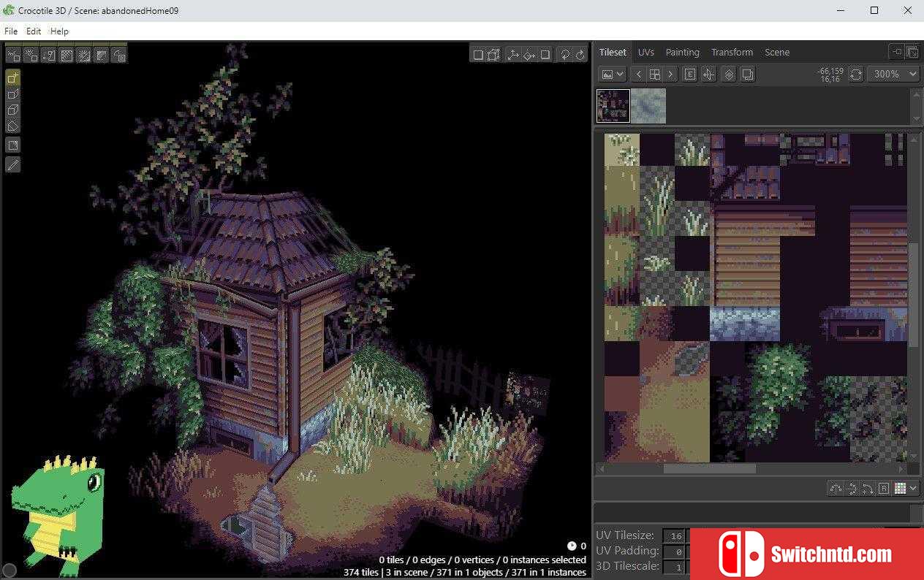The image size is (924, 580).
Task: Select the cube block mode tool
Action: pyautogui.click(x=13, y=110)
